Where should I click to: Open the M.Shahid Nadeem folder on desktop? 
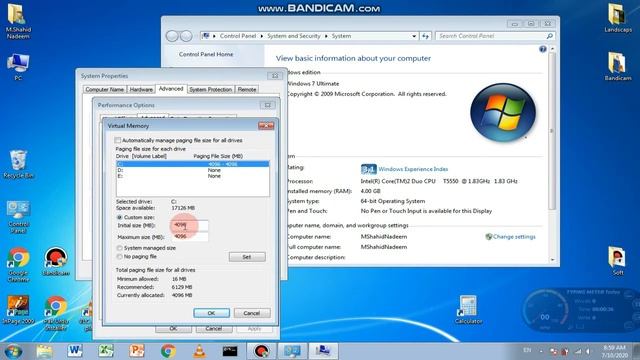18,20
